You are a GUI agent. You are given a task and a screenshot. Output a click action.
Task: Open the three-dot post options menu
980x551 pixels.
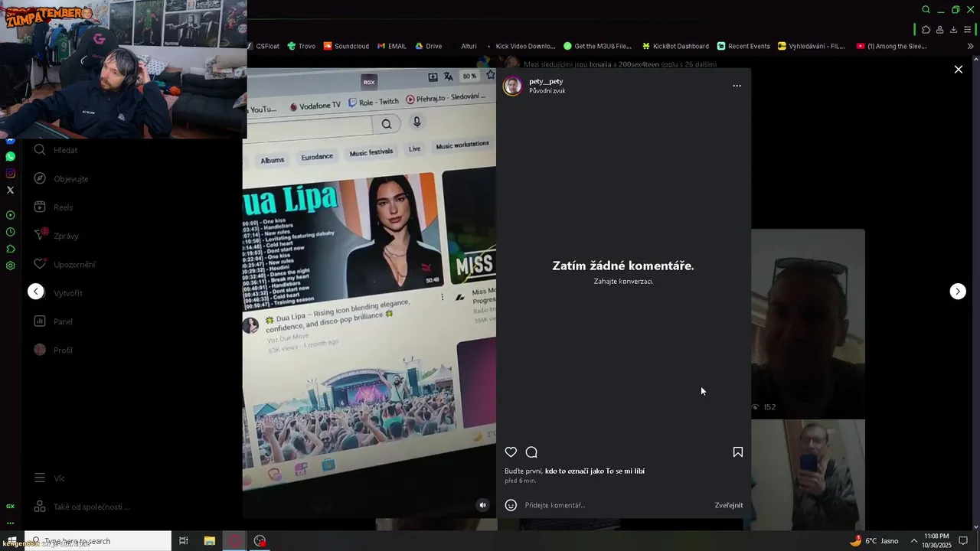[737, 86]
